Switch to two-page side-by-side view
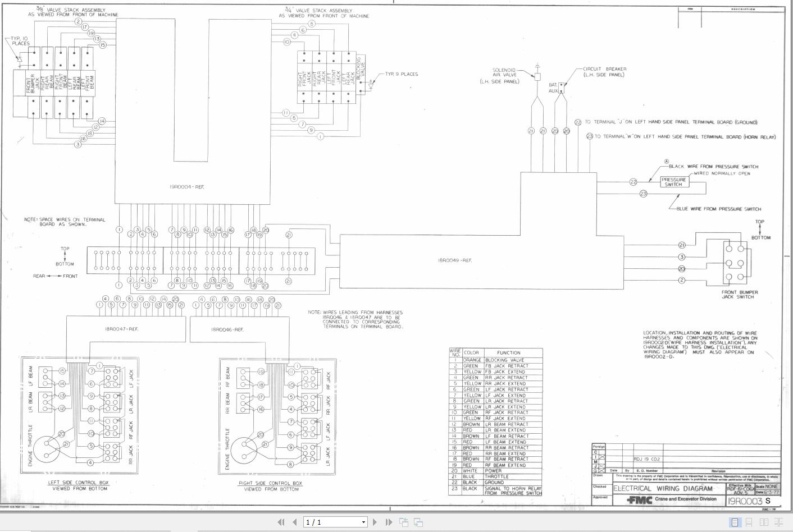 (763, 522)
